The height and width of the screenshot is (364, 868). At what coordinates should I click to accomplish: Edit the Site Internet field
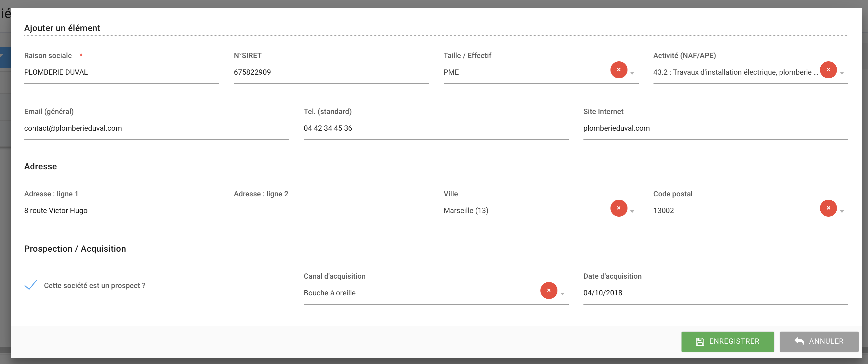pyautogui.click(x=716, y=128)
